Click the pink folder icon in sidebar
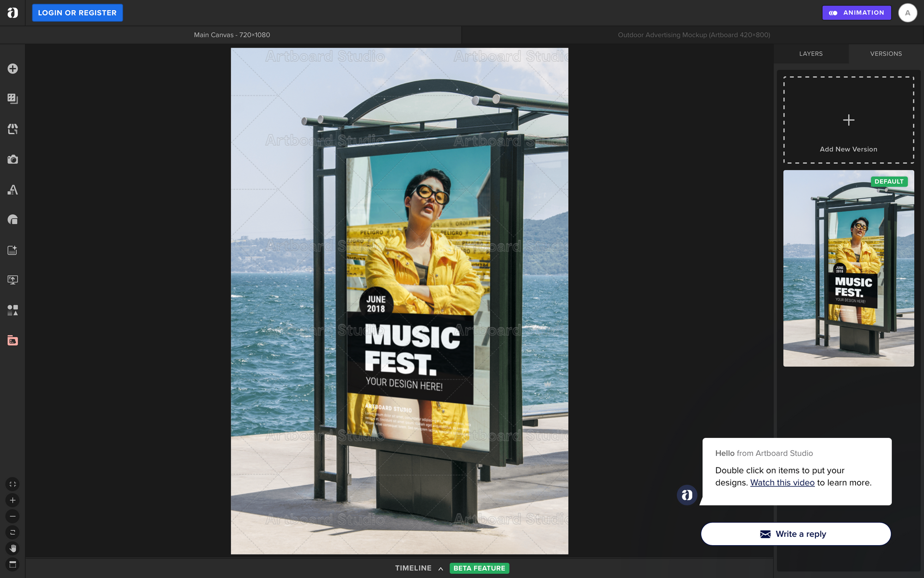924x578 pixels. point(12,341)
